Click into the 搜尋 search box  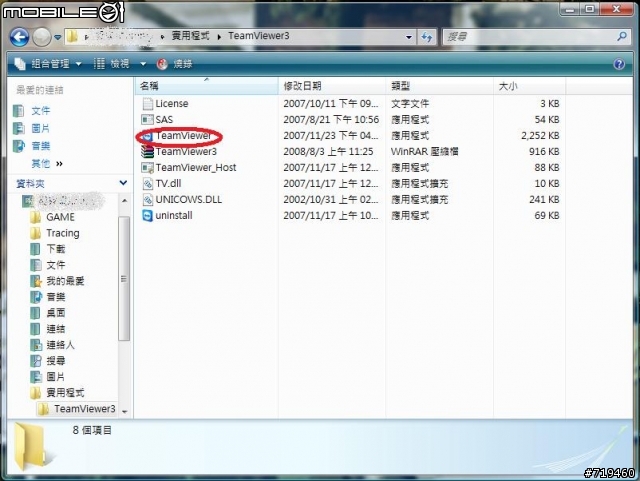click(x=529, y=37)
